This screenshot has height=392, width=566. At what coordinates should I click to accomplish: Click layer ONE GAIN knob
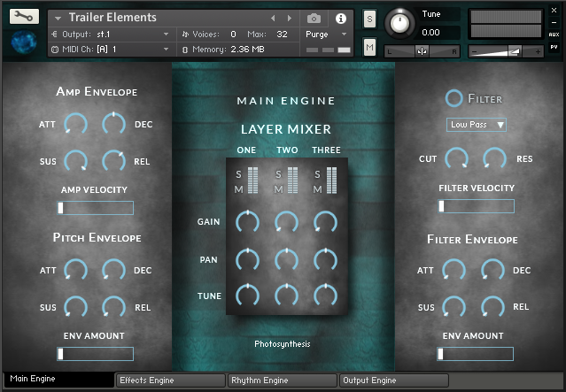[x=248, y=222]
